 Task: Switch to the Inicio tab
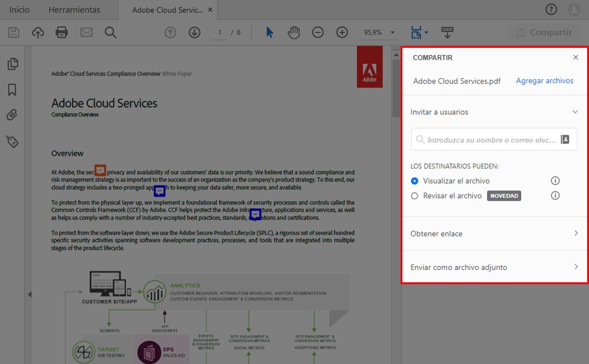coord(19,9)
